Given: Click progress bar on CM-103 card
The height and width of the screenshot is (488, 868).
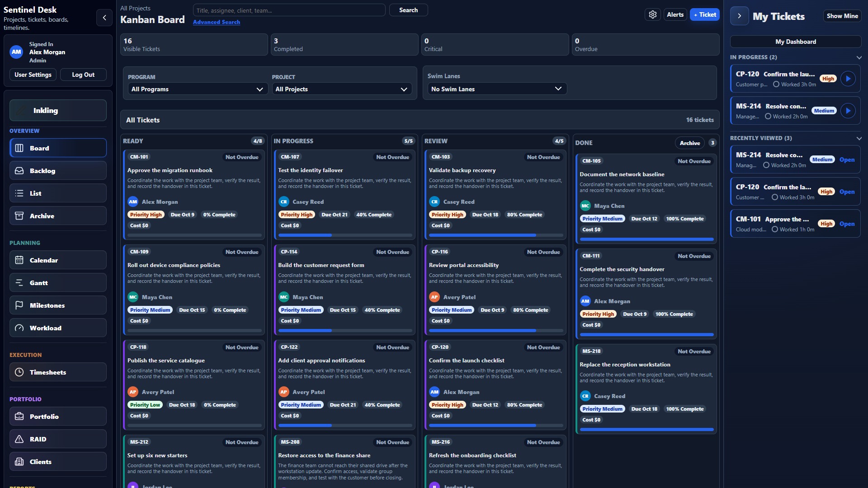Looking at the screenshot, I should click(x=496, y=235).
